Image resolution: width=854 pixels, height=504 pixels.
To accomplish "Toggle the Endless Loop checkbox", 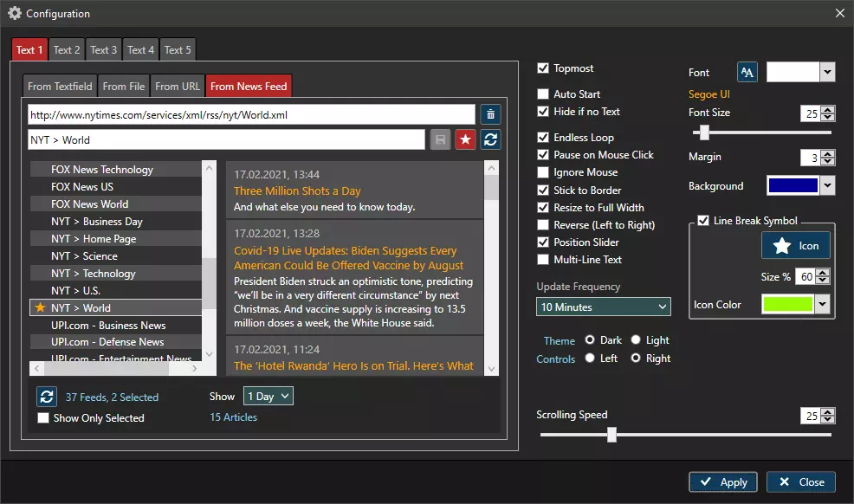I will point(543,137).
